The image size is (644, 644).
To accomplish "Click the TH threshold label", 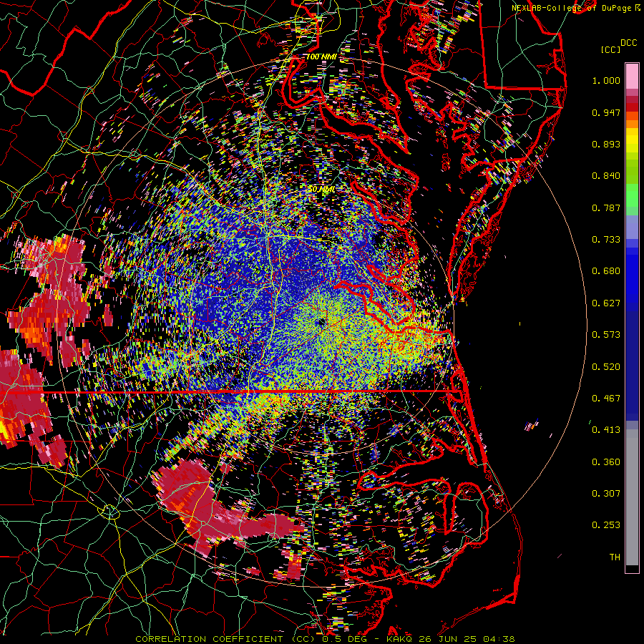I will tap(615, 557).
